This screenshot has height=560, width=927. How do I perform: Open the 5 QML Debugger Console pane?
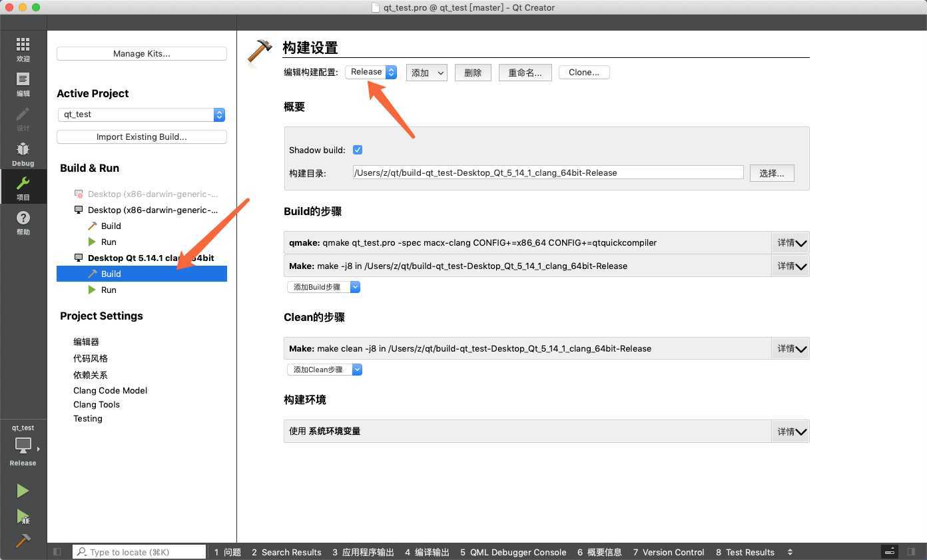[513, 552]
